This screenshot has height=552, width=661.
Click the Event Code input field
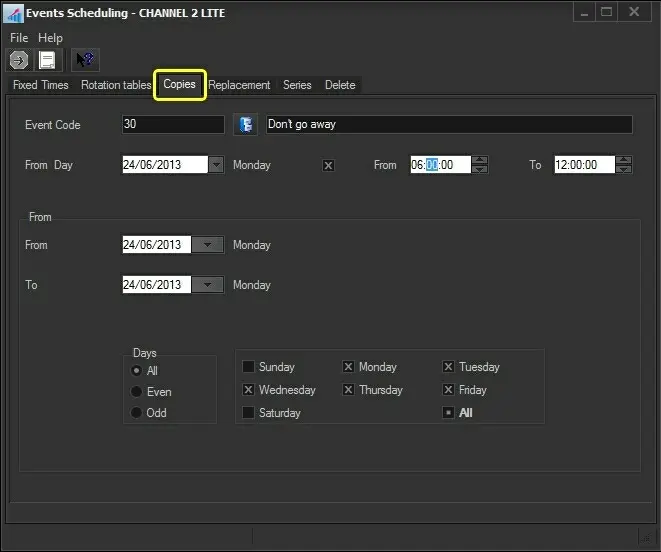(173, 125)
